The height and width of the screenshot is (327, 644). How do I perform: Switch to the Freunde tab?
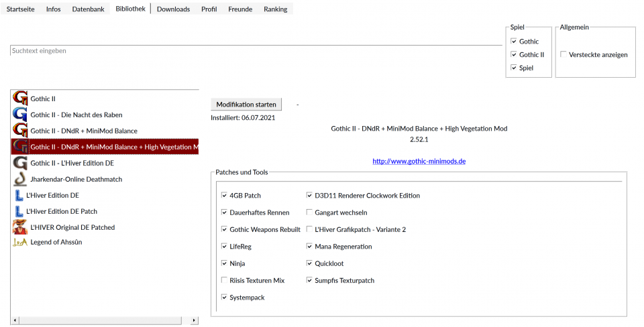240,9
